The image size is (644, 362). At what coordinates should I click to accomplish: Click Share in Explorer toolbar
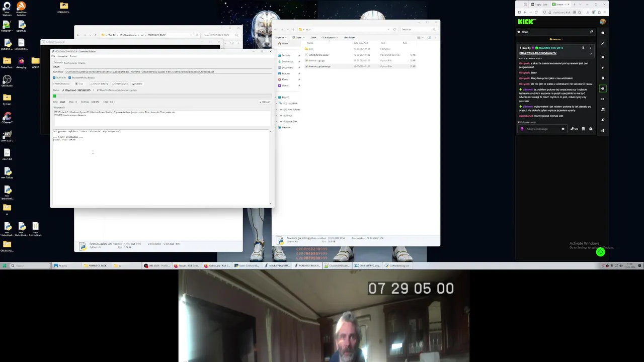click(x=313, y=38)
